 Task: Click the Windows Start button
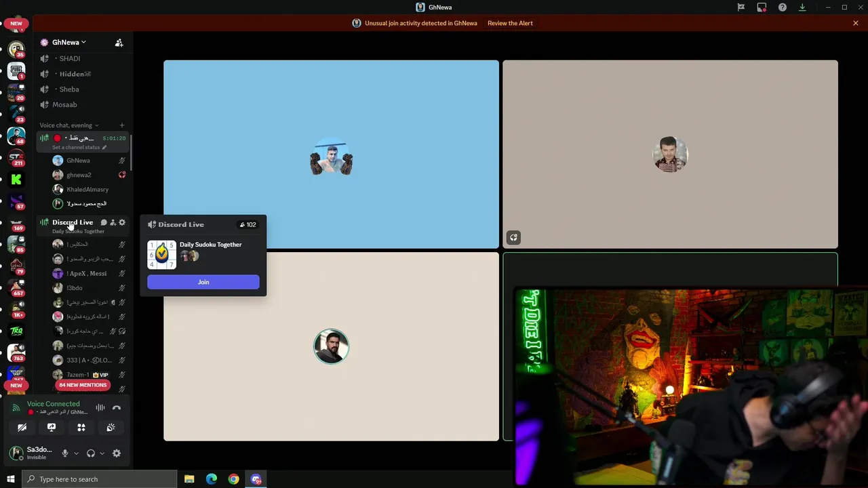(10, 479)
